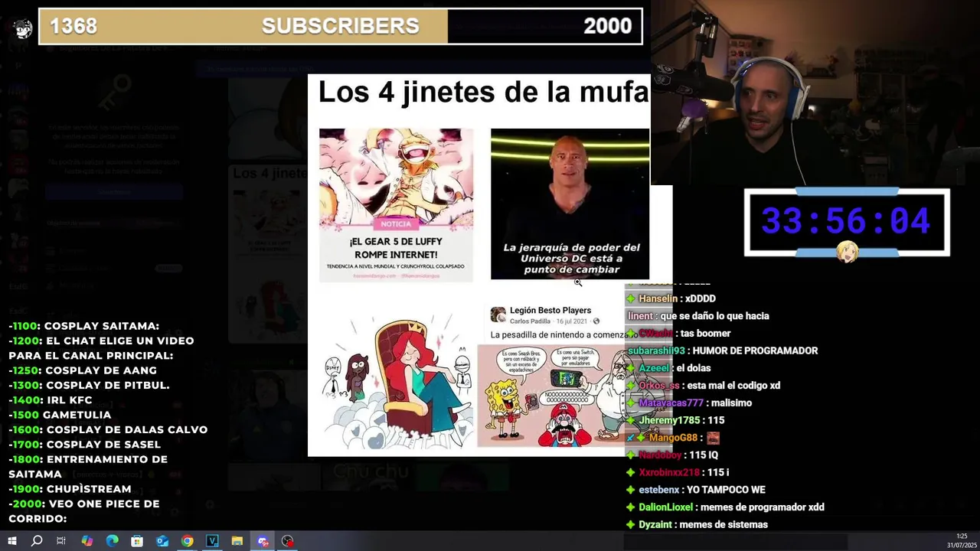Switch to Google Chrome on the taskbar
The image size is (980, 551).
pos(187,541)
